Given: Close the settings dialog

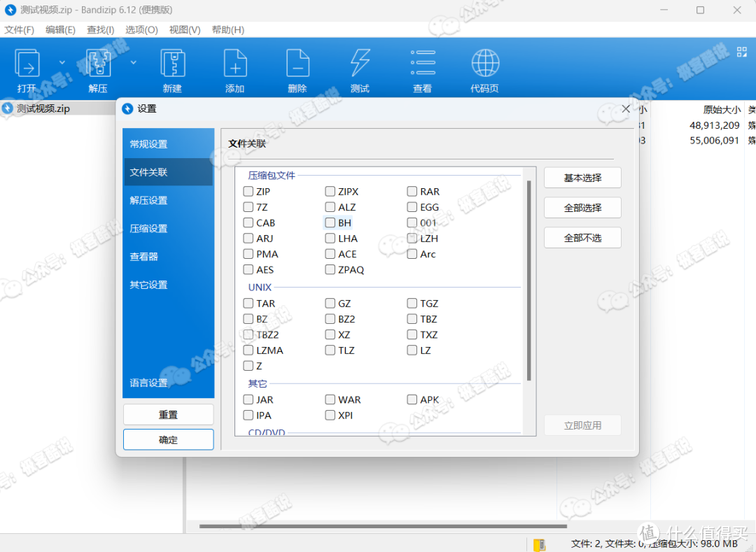Looking at the screenshot, I should click(625, 109).
